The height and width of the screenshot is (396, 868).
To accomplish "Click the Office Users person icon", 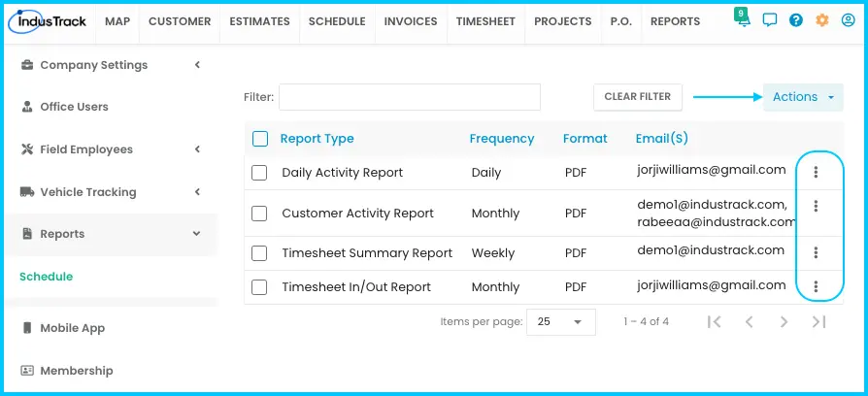I will (26, 107).
